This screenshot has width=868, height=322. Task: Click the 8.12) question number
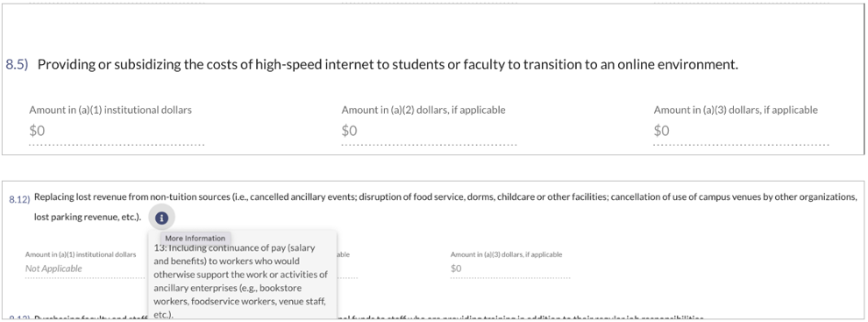pyautogui.click(x=19, y=200)
